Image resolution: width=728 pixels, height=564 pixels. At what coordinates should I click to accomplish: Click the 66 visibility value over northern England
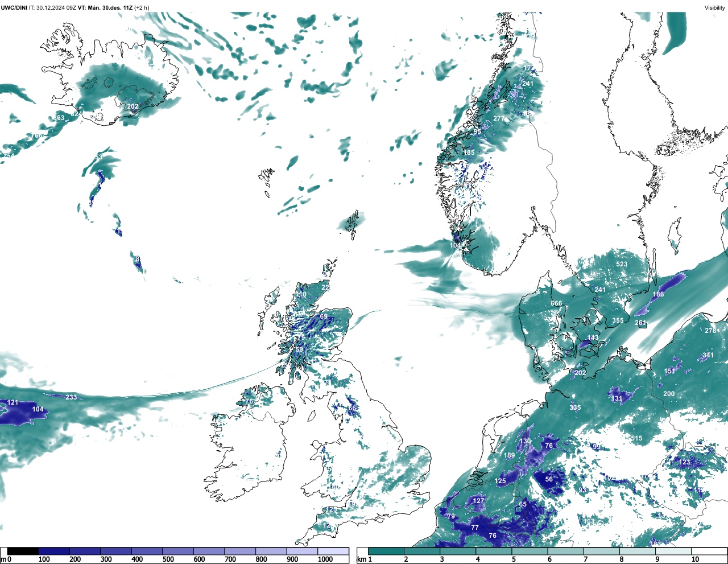coord(352,408)
